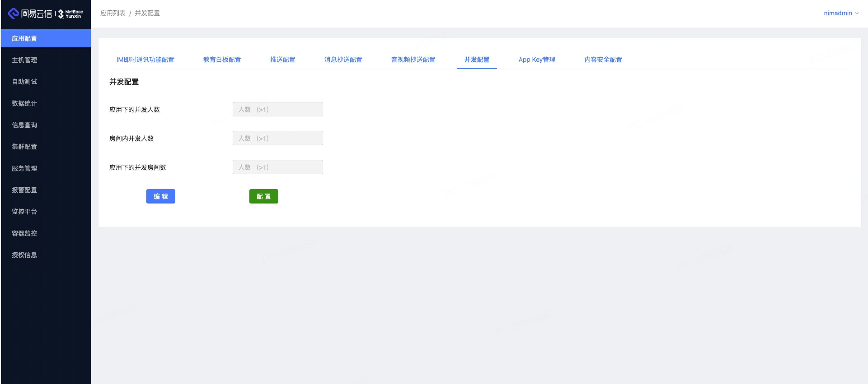Select 集群配置 in the sidebar
Viewport: 868px width, 384px height.
tap(24, 146)
